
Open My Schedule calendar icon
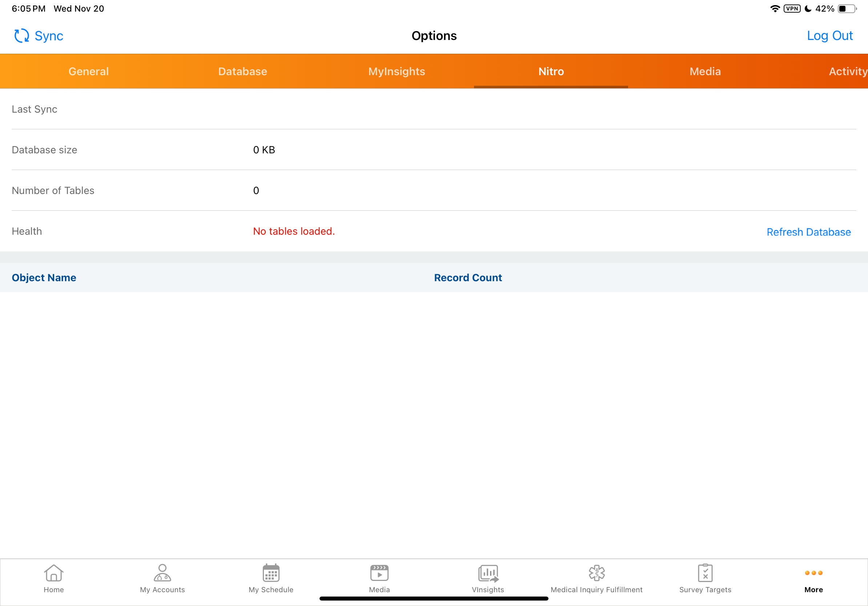click(x=271, y=573)
